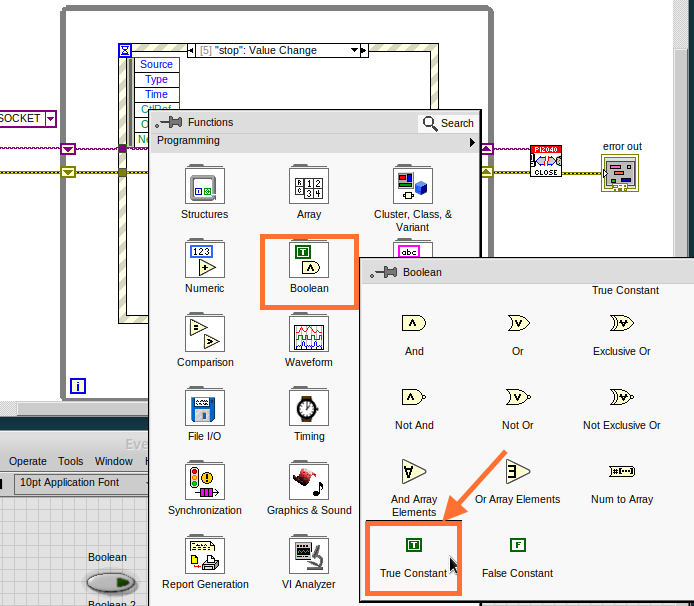Open the Tools menu

coord(70,461)
